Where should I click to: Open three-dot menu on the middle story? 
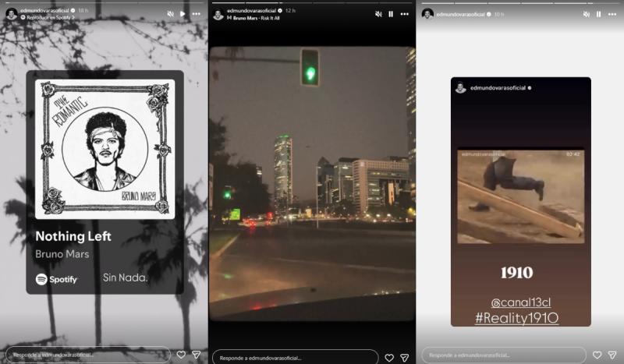tap(404, 13)
